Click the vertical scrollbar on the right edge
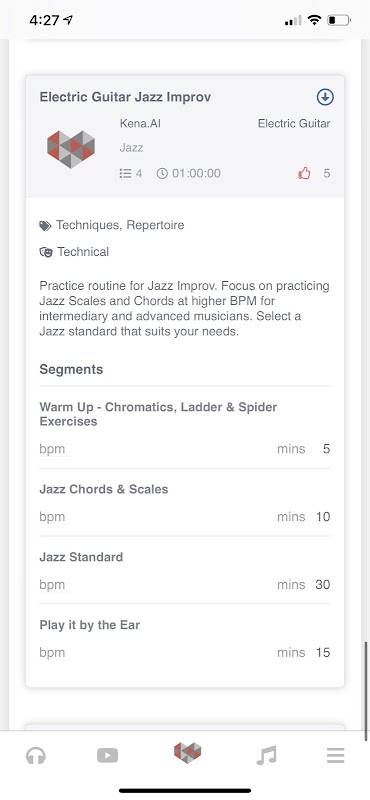Viewport: 370px width, 800px height. [365, 691]
